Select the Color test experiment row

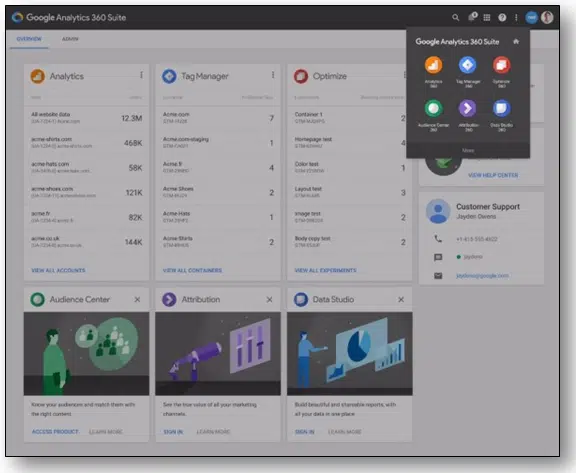click(x=350, y=167)
